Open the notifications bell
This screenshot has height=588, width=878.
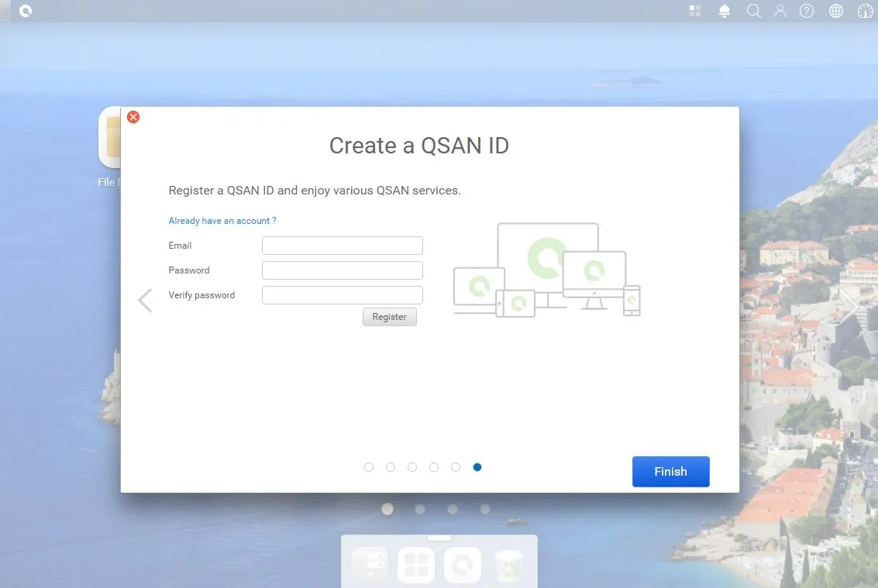[725, 11]
